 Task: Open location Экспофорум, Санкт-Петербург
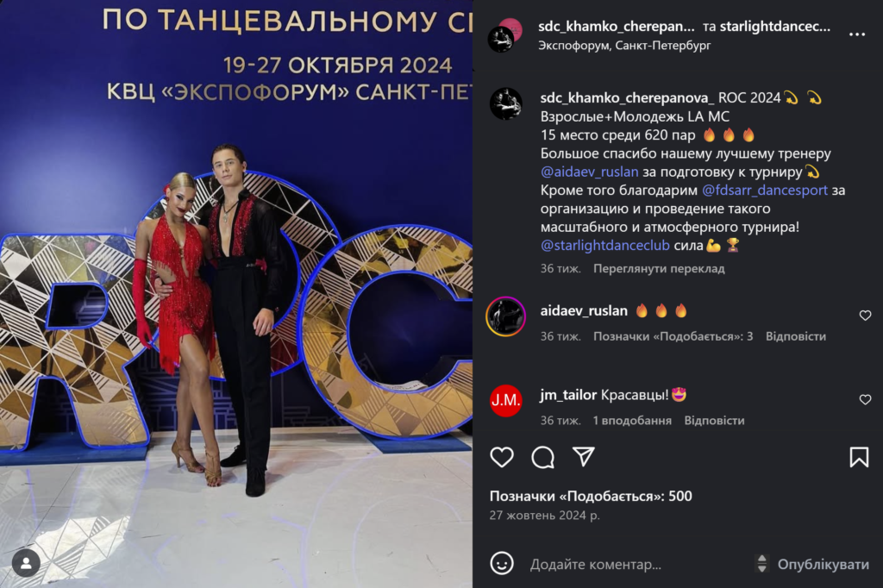click(x=624, y=46)
